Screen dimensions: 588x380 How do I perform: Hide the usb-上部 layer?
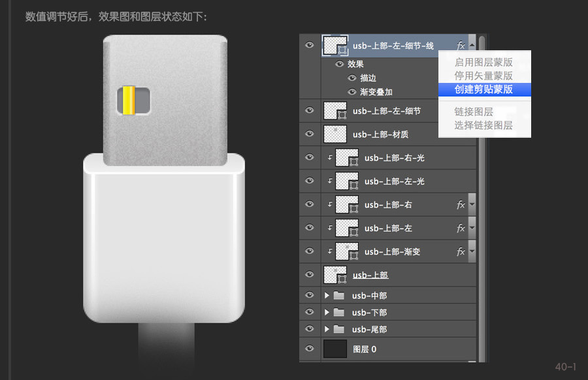click(310, 274)
